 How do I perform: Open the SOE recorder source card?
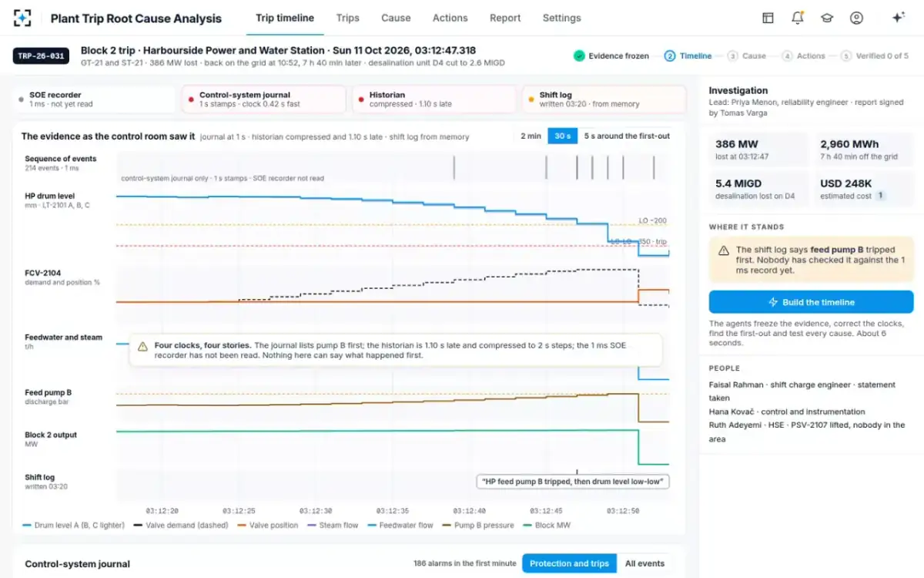[x=95, y=99]
